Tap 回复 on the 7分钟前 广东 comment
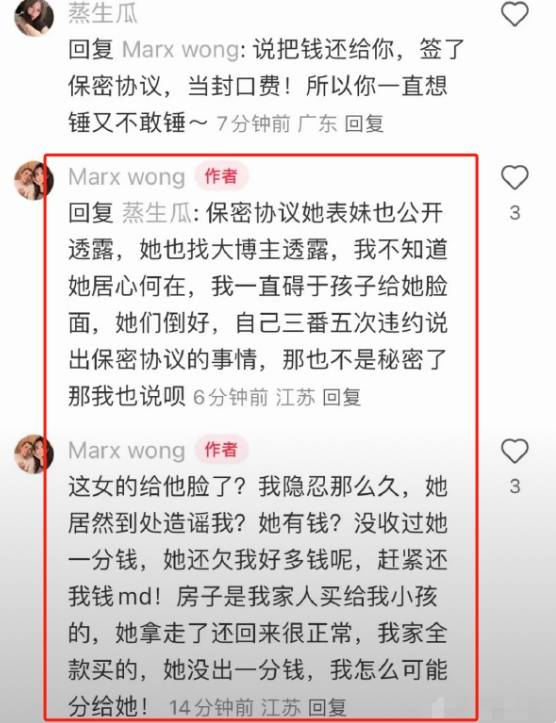The image size is (556, 723). click(364, 124)
